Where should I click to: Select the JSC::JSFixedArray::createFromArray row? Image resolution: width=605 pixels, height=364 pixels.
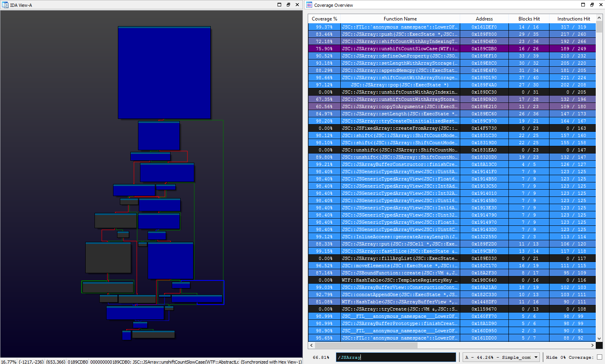click(452, 128)
